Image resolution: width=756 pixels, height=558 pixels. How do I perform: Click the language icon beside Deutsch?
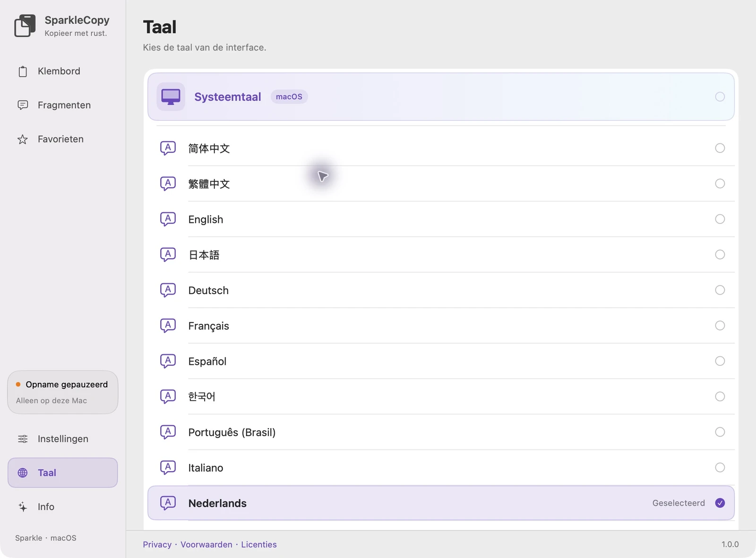(168, 290)
